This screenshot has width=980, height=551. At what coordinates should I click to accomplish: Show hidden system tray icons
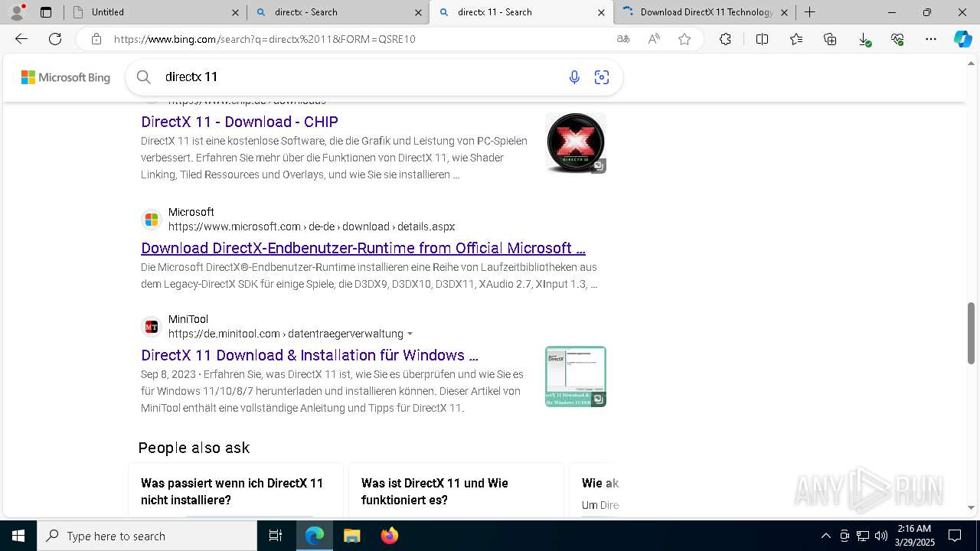coord(825,536)
